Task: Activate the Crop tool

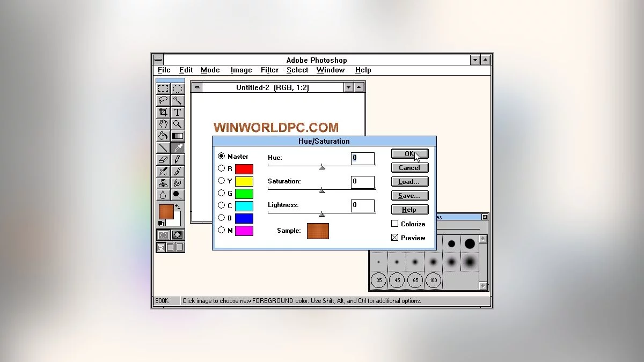Action: click(163, 112)
